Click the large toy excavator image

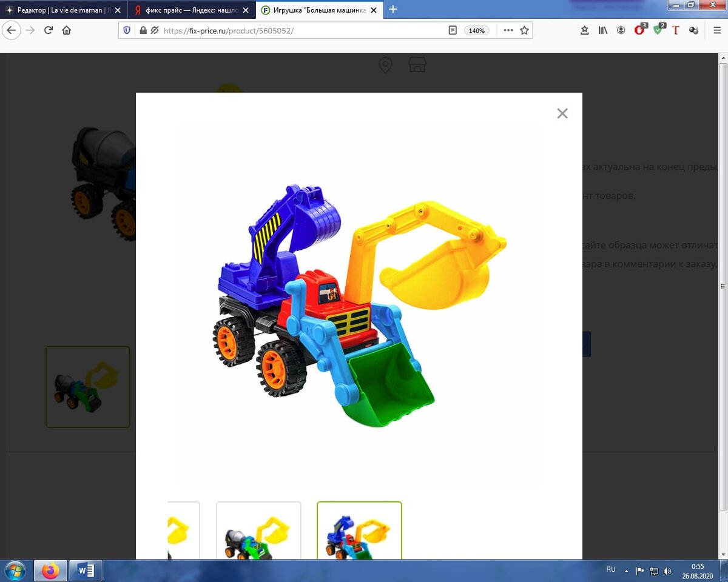359,306
